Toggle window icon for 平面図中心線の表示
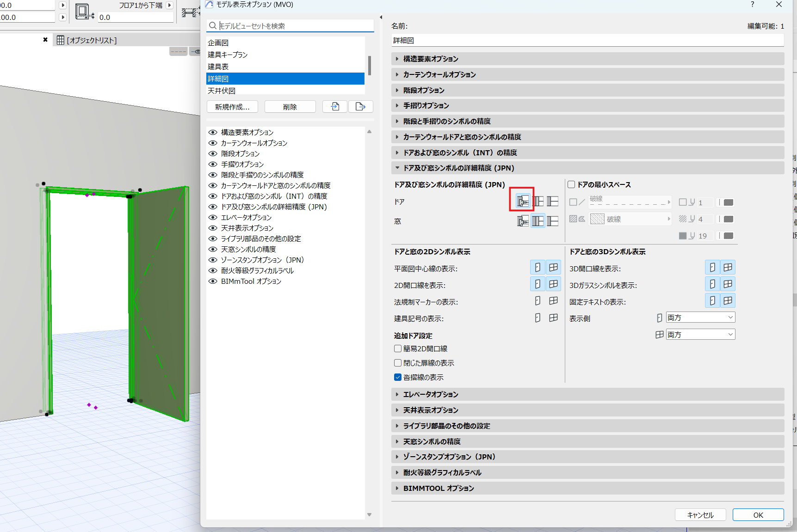This screenshot has width=797, height=532. [x=553, y=267]
